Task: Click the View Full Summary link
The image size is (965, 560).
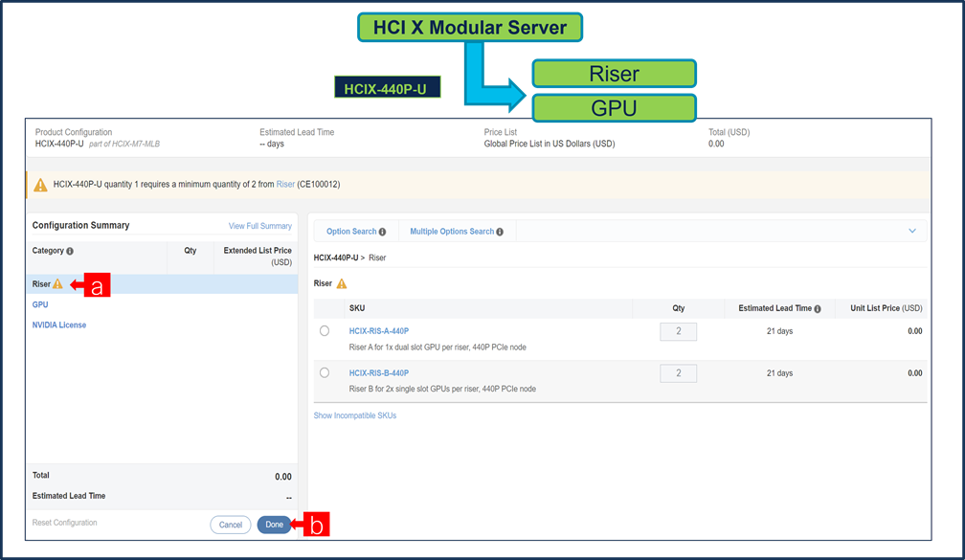Action: pyautogui.click(x=259, y=226)
